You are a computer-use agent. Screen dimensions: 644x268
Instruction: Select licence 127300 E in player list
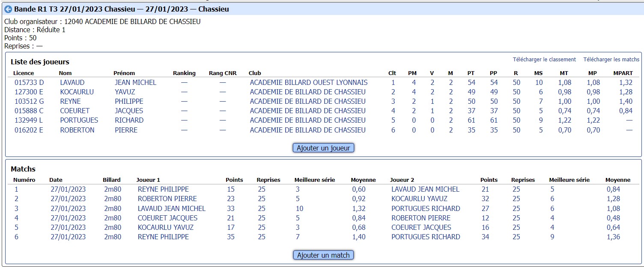29,92
